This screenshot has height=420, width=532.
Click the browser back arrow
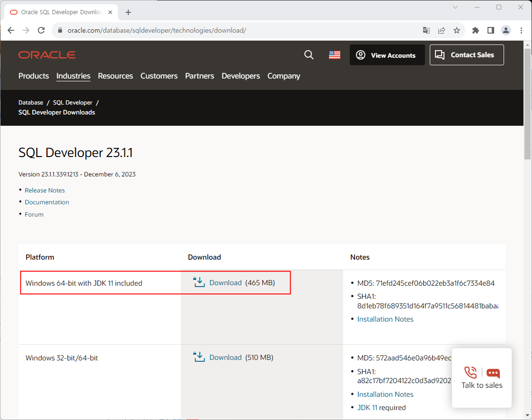coord(11,30)
